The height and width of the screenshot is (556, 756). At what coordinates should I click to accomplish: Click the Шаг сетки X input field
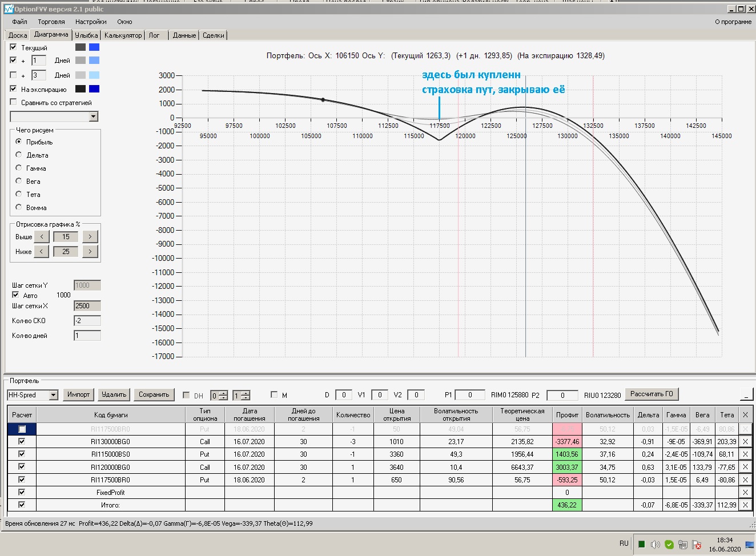click(87, 306)
